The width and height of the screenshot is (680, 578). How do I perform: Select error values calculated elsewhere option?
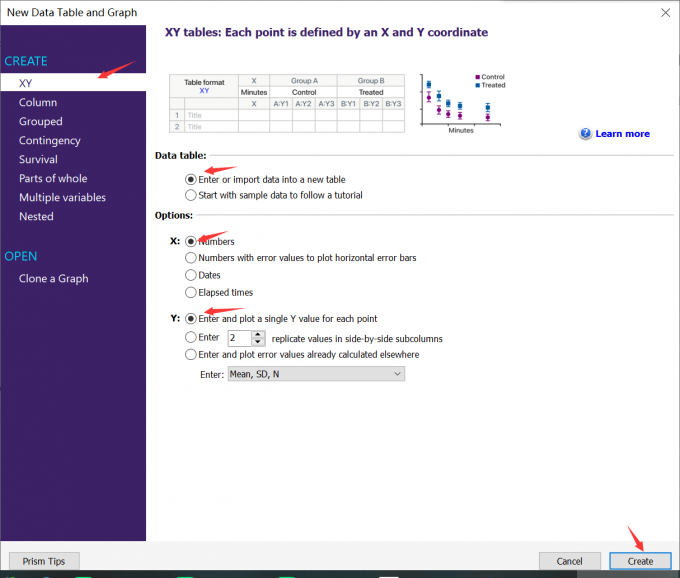(x=191, y=354)
